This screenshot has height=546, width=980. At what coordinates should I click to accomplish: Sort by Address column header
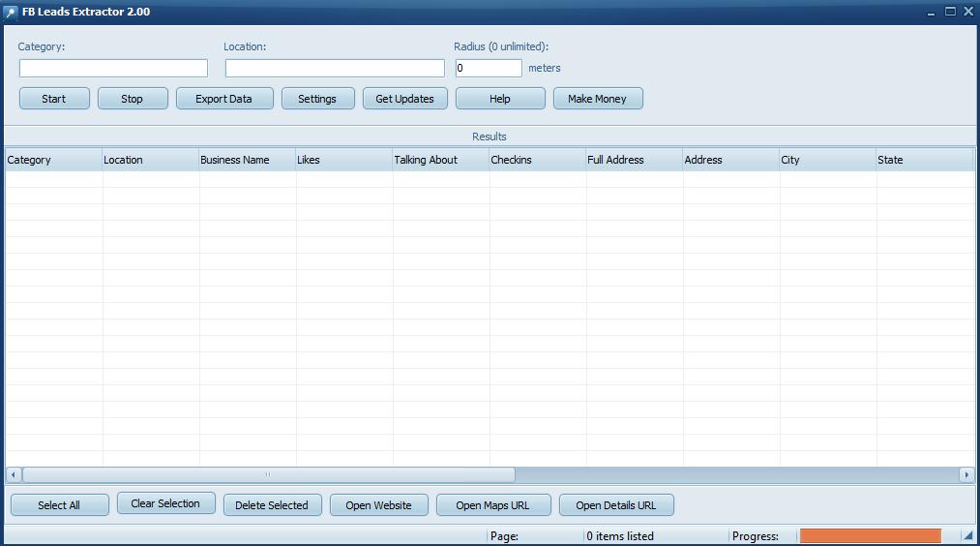[731, 160]
